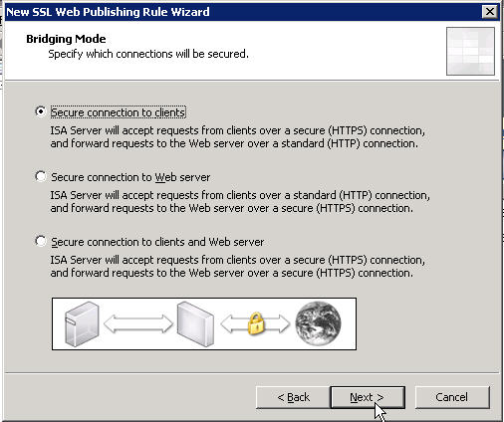Viewport: 504px width, 422px height.
Task: Click the plain double arrow between the servers
Action: tap(138, 323)
